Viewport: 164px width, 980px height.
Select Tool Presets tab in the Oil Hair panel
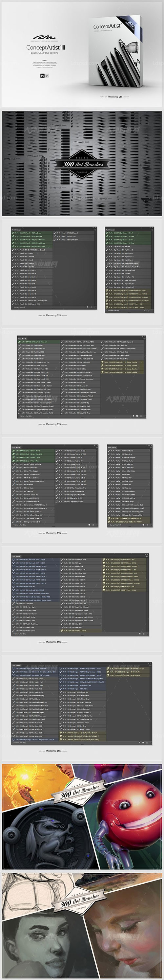coord(16,556)
